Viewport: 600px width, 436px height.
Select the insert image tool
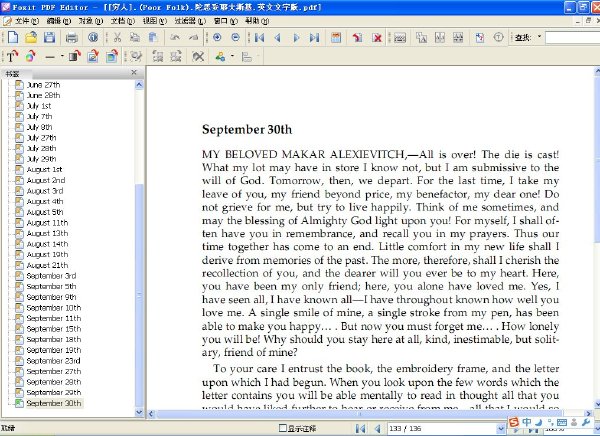(93, 57)
